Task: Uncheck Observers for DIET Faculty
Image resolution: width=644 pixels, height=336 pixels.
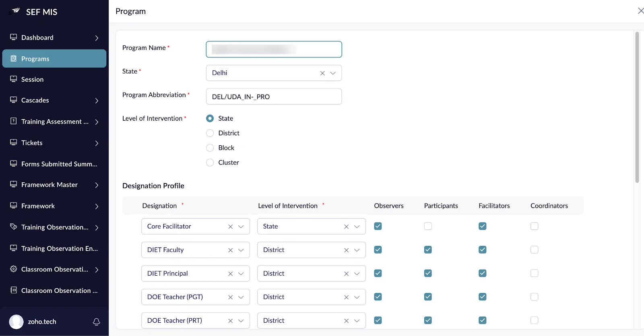Action: (378, 249)
